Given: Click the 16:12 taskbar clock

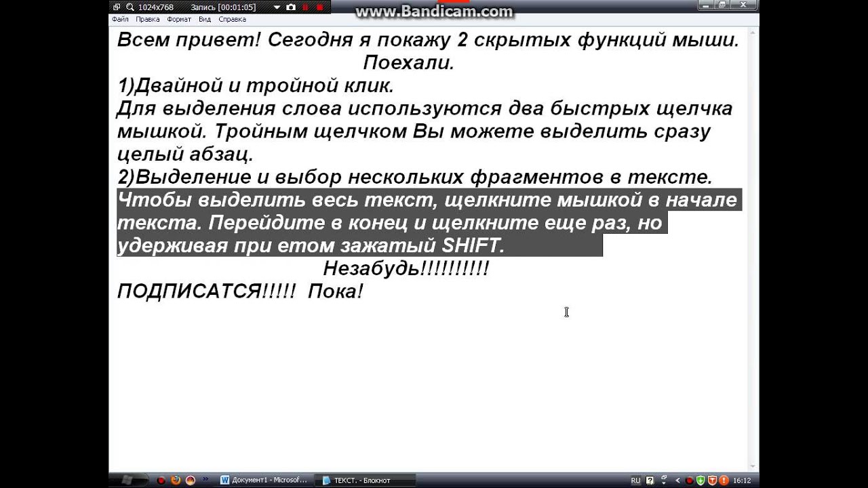Looking at the screenshot, I should 742,481.
